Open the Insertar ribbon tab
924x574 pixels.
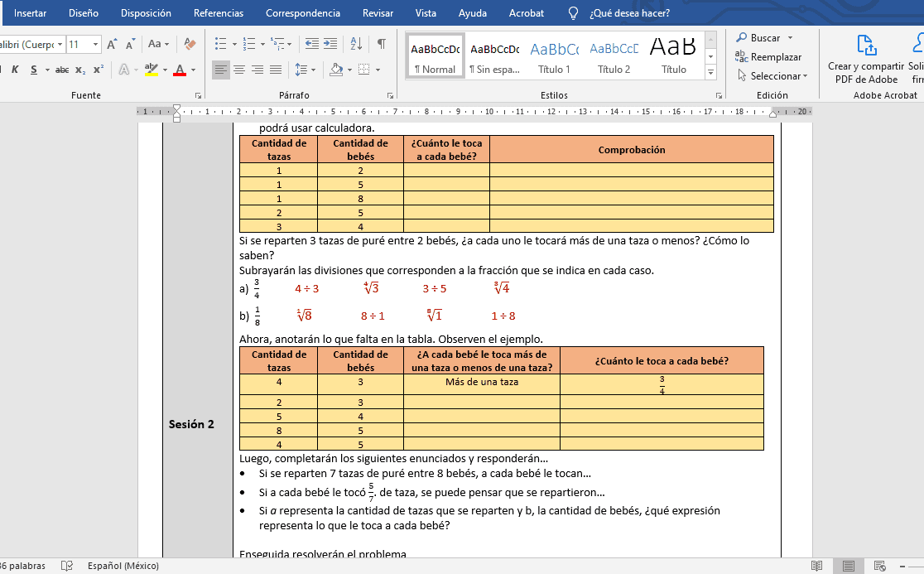30,13
